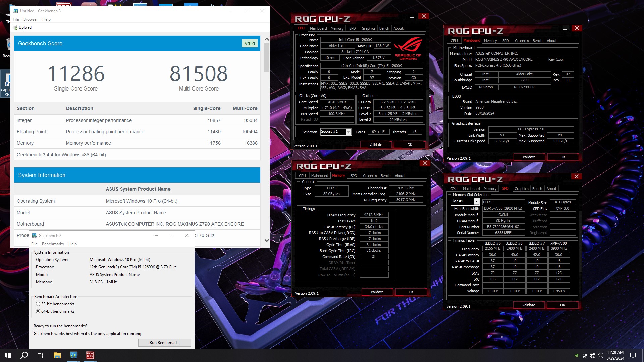This screenshot has height=362, width=644.
Task: Open Benchmarks menu in small Geekbench window
Action: tap(53, 244)
